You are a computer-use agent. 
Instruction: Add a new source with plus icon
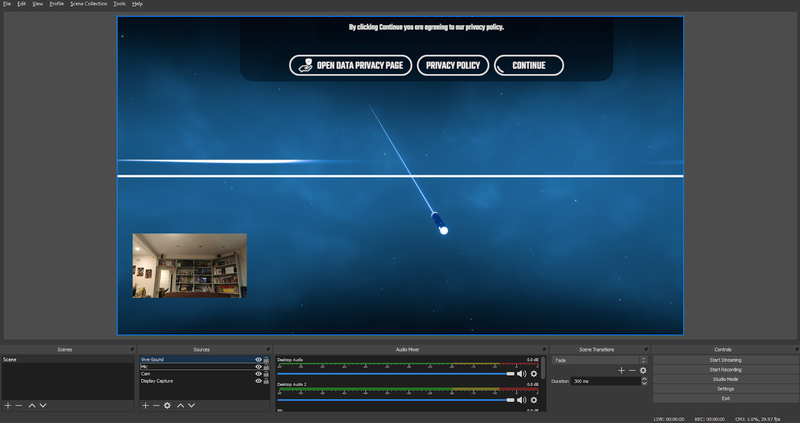[x=144, y=405]
